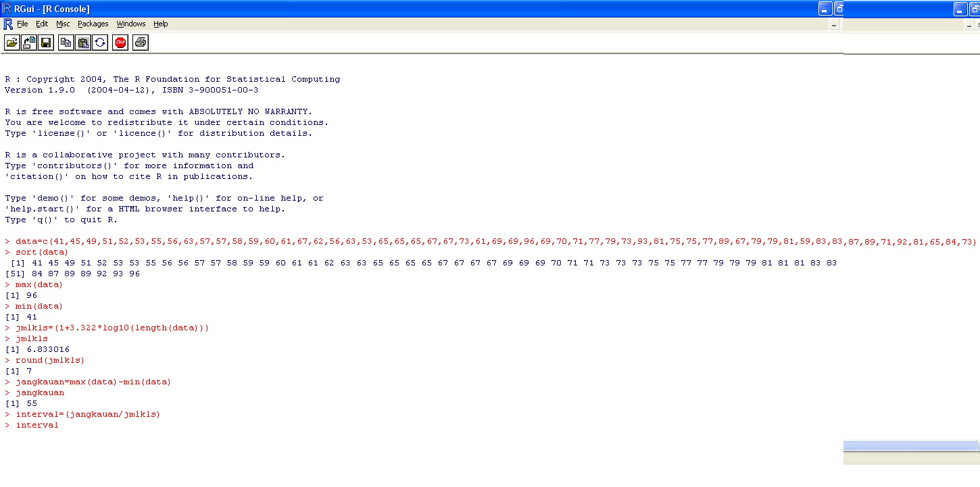Open the Windows menu

130,24
